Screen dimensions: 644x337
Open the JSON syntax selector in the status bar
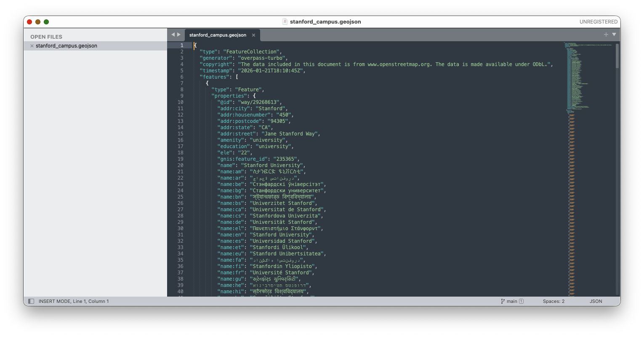(x=596, y=301)
